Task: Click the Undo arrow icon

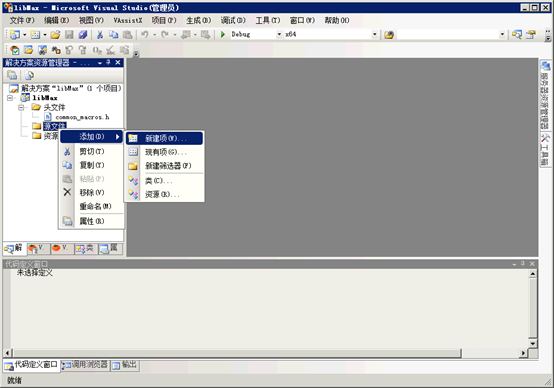Action: tap(145, 35)
